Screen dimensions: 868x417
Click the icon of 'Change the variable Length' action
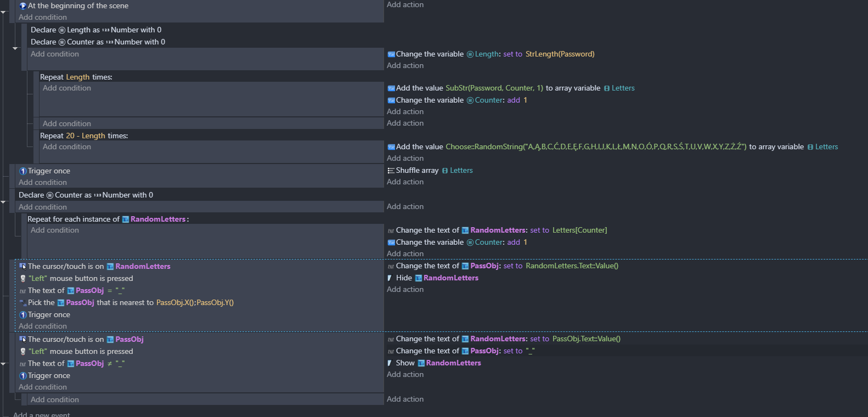click(391, 54)
